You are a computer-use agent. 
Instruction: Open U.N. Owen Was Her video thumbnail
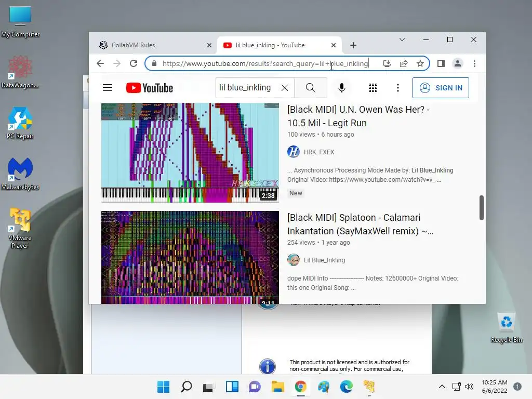(190, 152)
